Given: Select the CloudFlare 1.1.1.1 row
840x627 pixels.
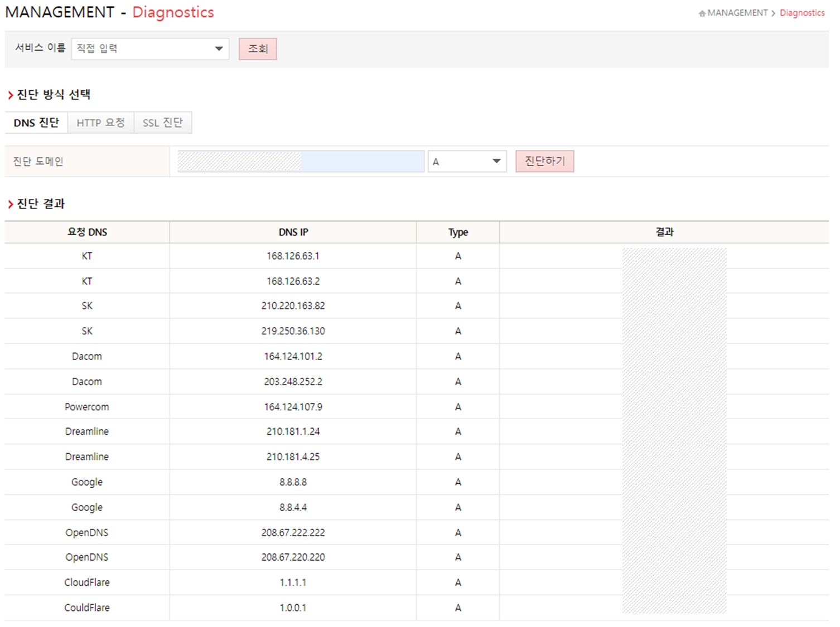Looking at the screenshot, I should pyautogui.click(x=293, y=582).
